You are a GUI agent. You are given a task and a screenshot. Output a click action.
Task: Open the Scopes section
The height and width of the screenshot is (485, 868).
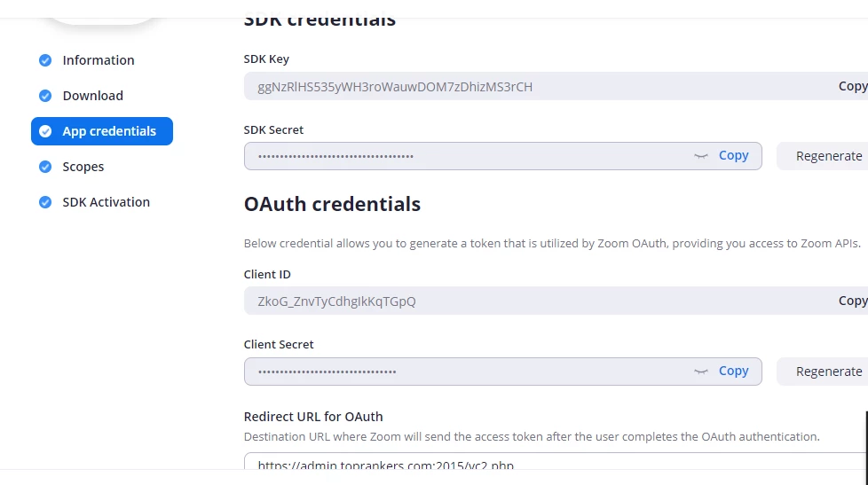click(x=83, y=167)
